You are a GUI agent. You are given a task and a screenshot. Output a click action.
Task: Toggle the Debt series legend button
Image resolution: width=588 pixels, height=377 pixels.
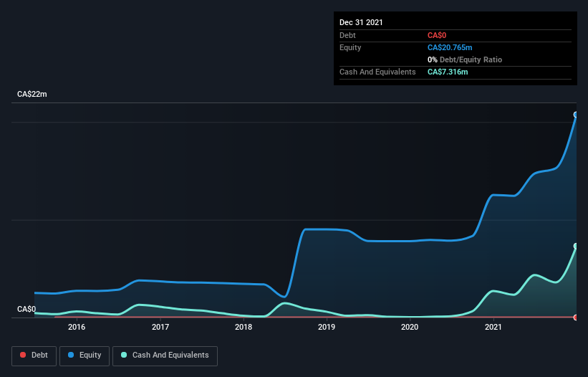pyautogui.click(x=34, y=355)
